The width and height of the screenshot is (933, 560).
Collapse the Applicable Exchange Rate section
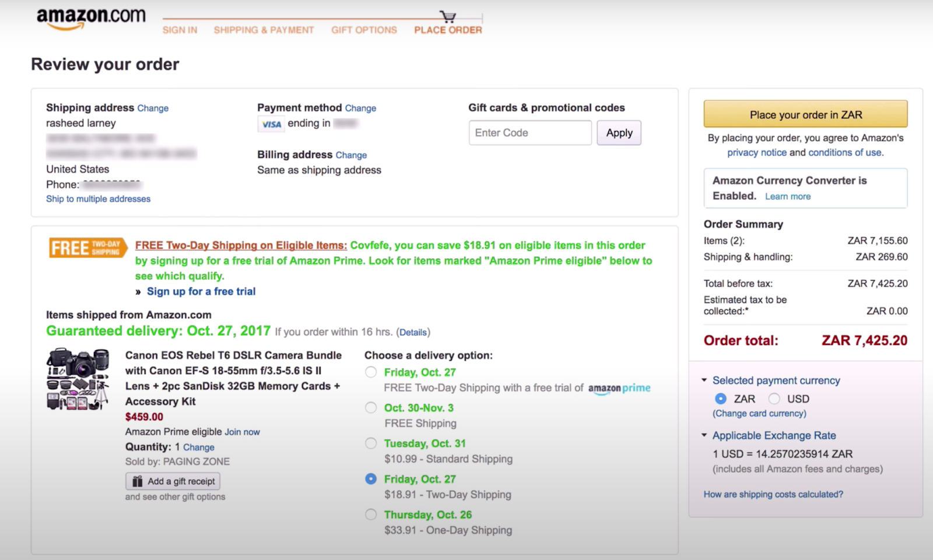[704, 435]
